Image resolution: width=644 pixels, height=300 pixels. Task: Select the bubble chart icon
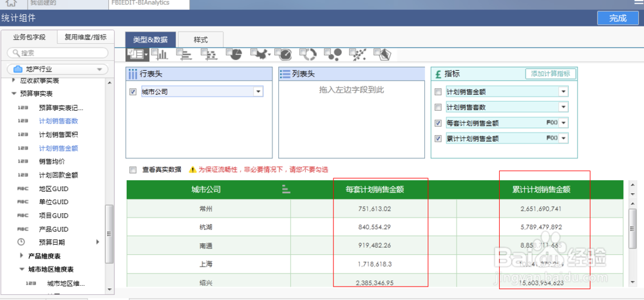point(332,54)
